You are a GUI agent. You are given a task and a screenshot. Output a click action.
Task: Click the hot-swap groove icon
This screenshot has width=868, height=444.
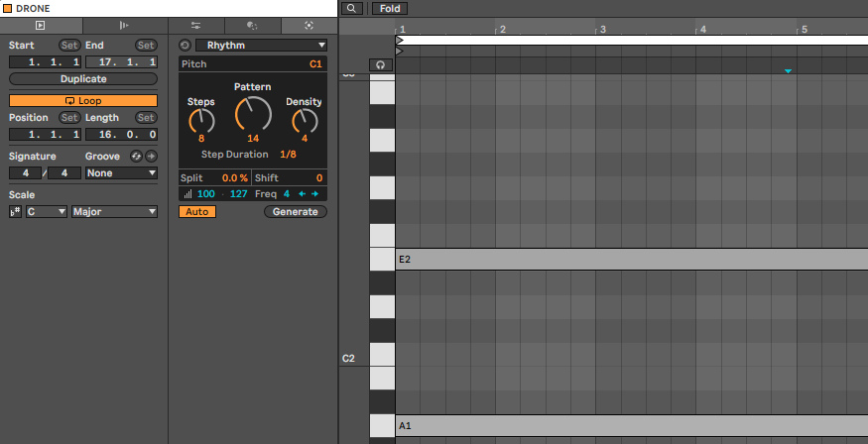pos(136,157)
